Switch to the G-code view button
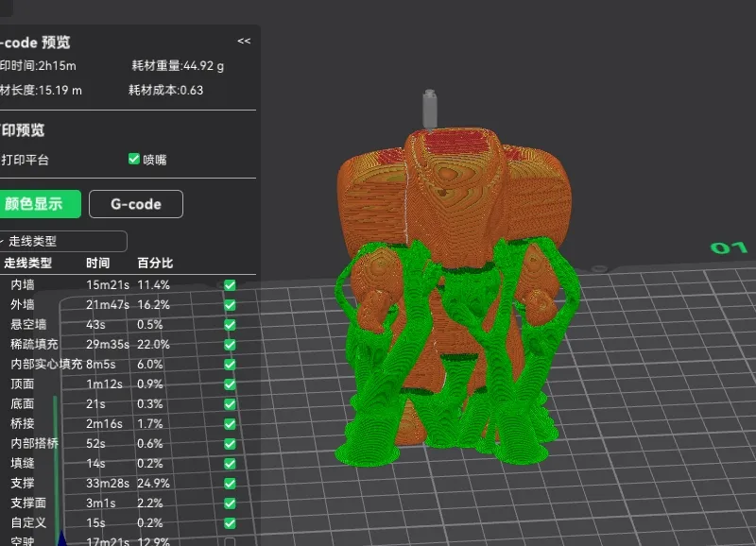This screenshot has height=546, width=756. pos(135,204)
